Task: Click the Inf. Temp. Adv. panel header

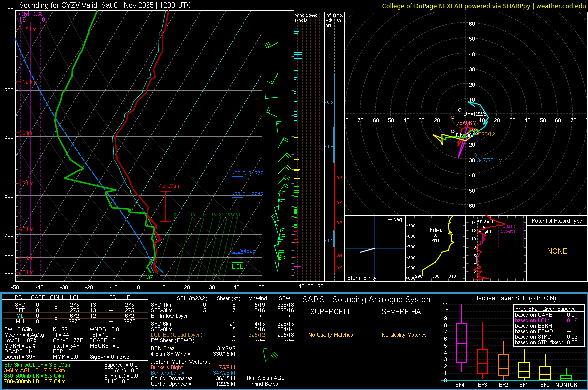Action: 334,20
